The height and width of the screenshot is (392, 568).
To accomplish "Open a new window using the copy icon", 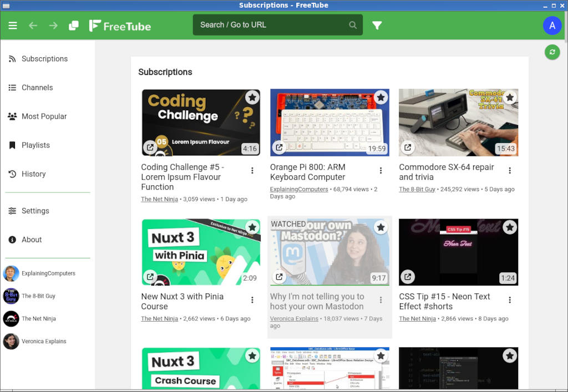I will tap(74, 26).
